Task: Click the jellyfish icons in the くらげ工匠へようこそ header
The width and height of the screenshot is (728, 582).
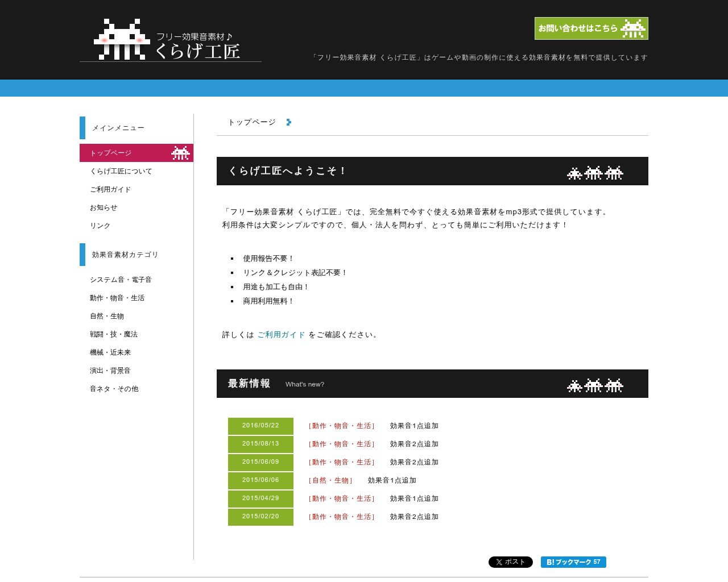Action: coord(595,173)
